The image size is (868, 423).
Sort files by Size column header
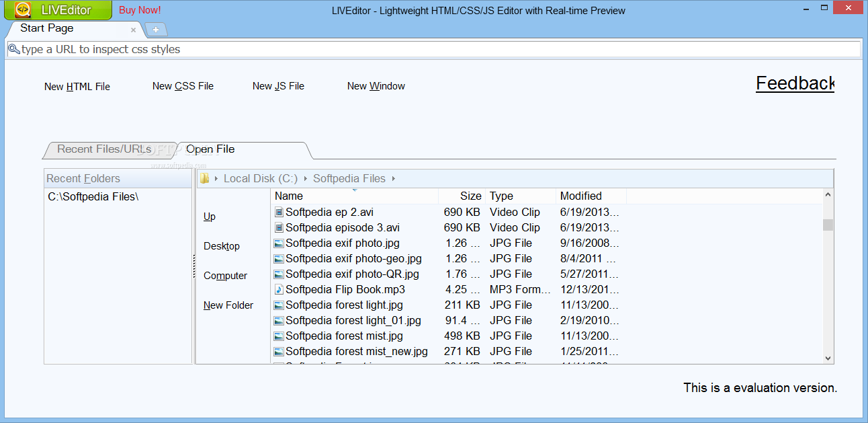pyautogui.click(x=462, y=196)
